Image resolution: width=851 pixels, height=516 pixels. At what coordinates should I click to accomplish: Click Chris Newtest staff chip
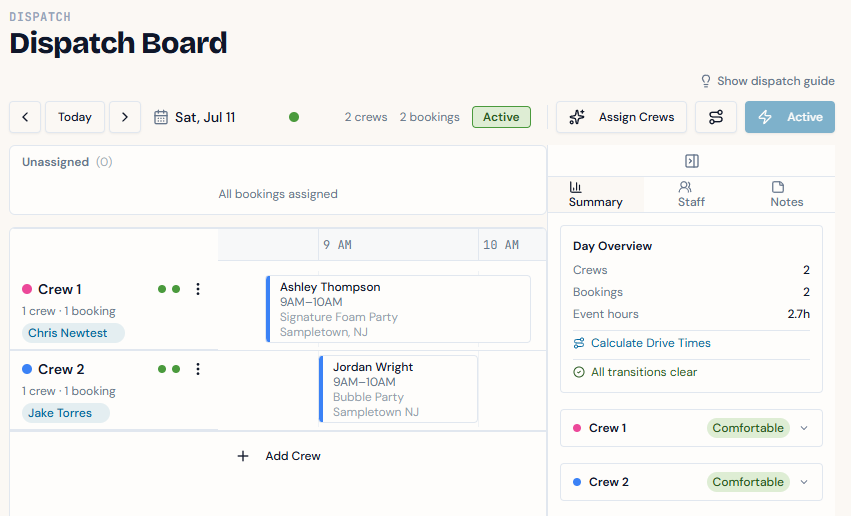click(73, 333)
